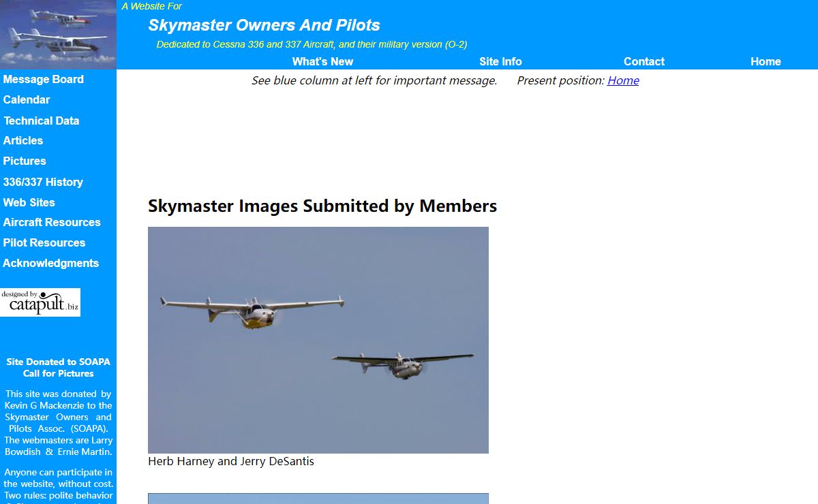Open the Pictures section
Image resolution: width=818 pixels, height=504 pixels.
click(25, 161)
